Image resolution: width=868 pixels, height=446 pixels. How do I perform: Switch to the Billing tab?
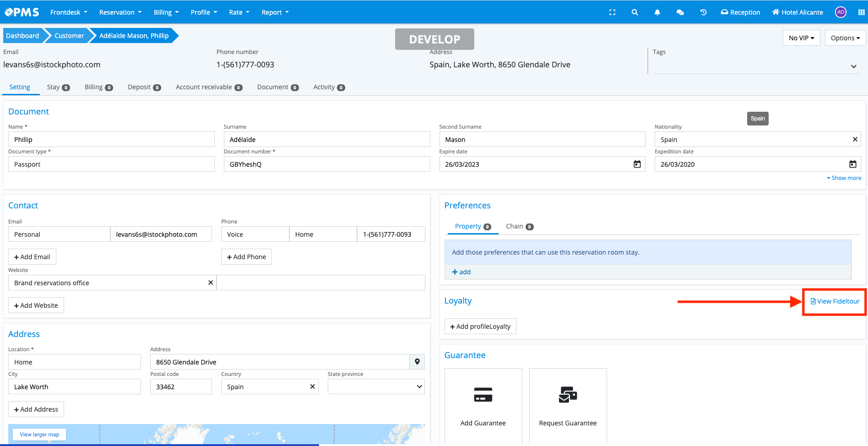[x=98, y=87]
